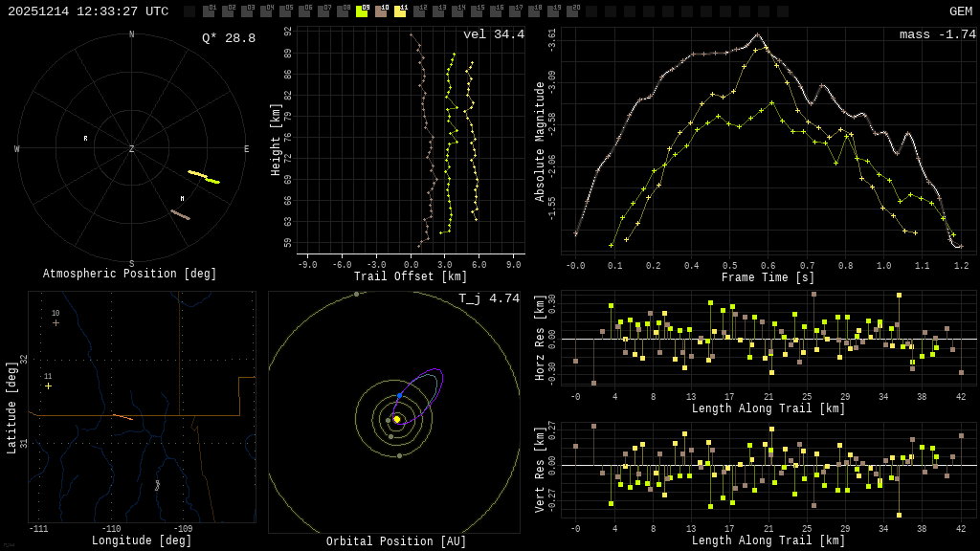Click the radiant 'R' marker in polar plot

(85, 139)
